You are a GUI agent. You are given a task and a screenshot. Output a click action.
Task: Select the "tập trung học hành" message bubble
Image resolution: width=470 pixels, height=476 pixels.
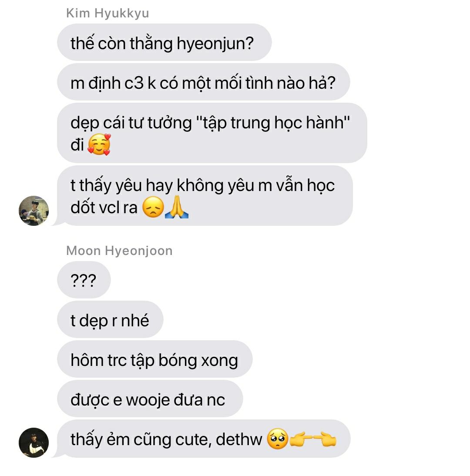pyautogui.click(x=212, y=133)
